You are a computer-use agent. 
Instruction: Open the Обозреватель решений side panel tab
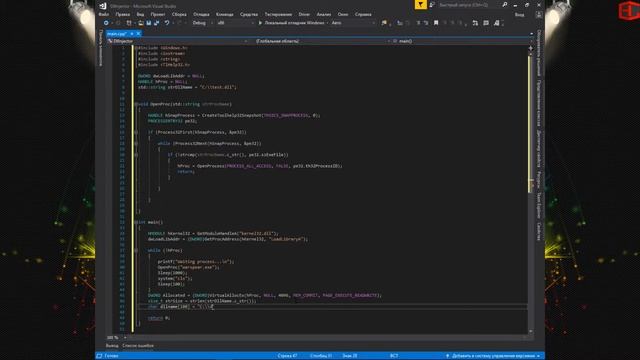[x=539, y=53]
